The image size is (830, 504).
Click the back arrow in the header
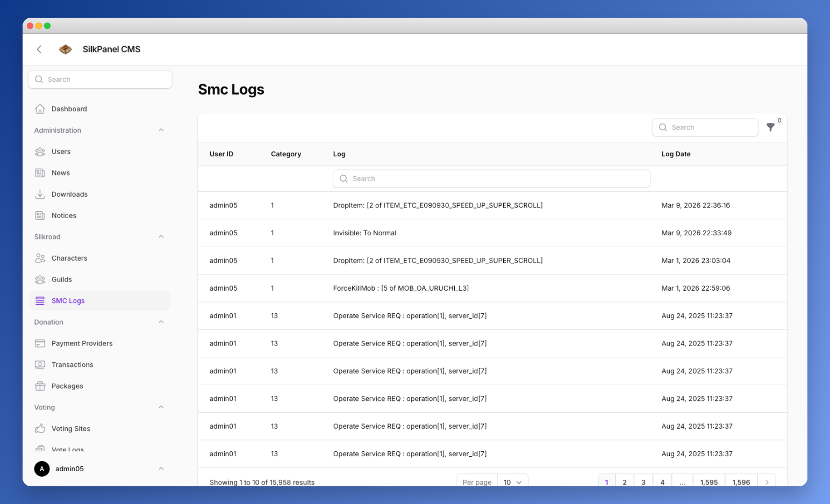(39, 49)
